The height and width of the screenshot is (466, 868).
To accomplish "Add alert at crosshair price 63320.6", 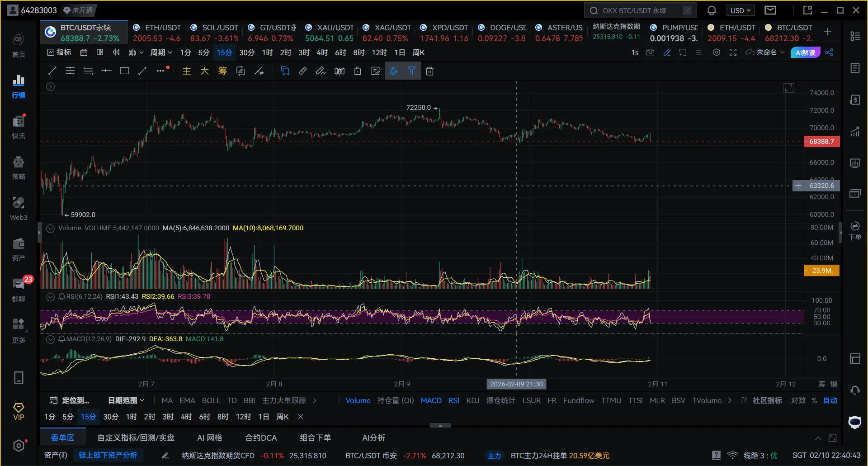I will pos(798,185).
